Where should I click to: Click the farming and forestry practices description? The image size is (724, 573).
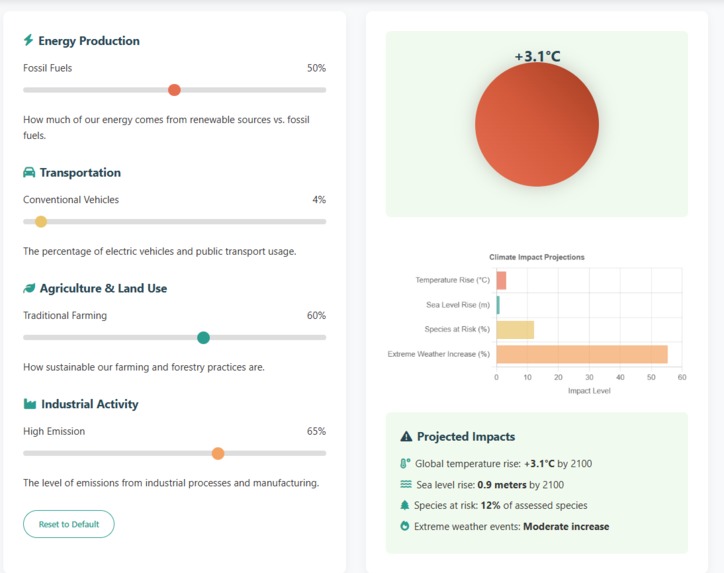[144, 367]
